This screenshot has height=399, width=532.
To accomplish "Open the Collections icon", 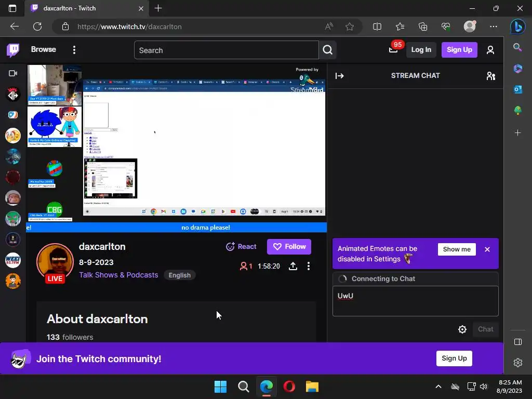I will click(423, 26).
